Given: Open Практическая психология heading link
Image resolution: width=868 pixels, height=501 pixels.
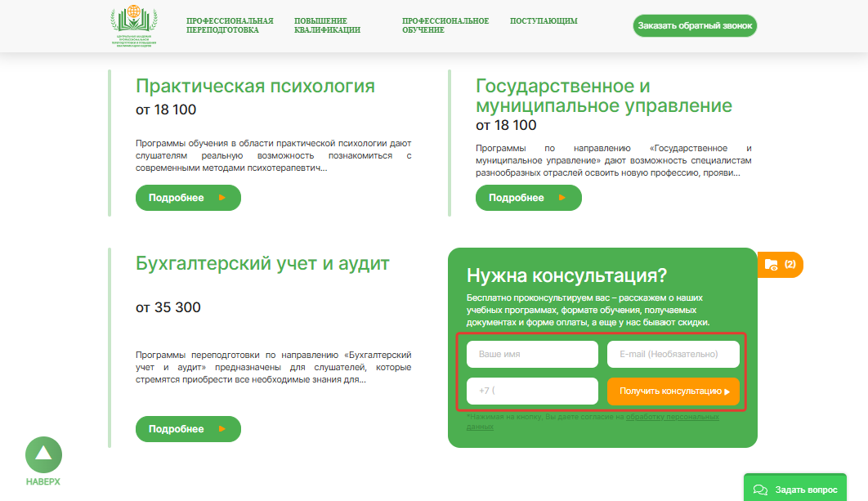Looking at the screenshot, I should tap(255, 86).
